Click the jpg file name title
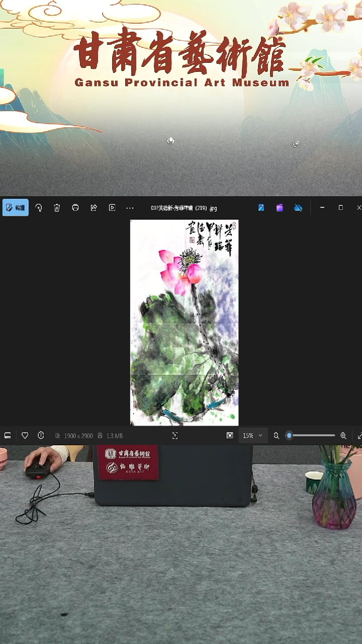 tap(184, 208)
